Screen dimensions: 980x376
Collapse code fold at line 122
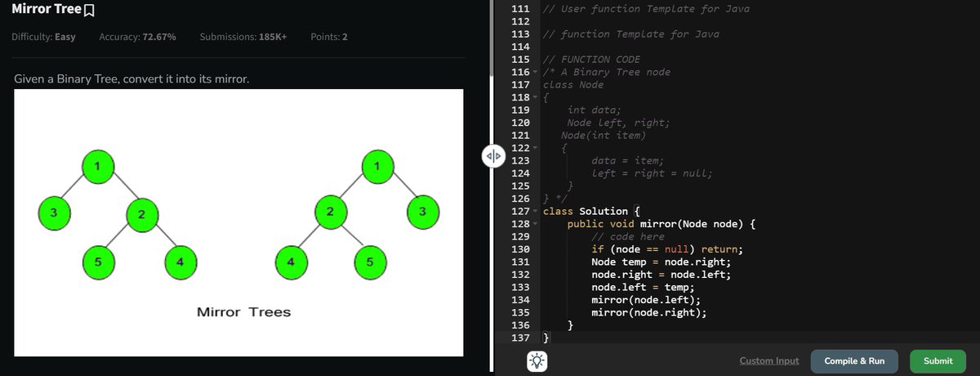(536, 149)
